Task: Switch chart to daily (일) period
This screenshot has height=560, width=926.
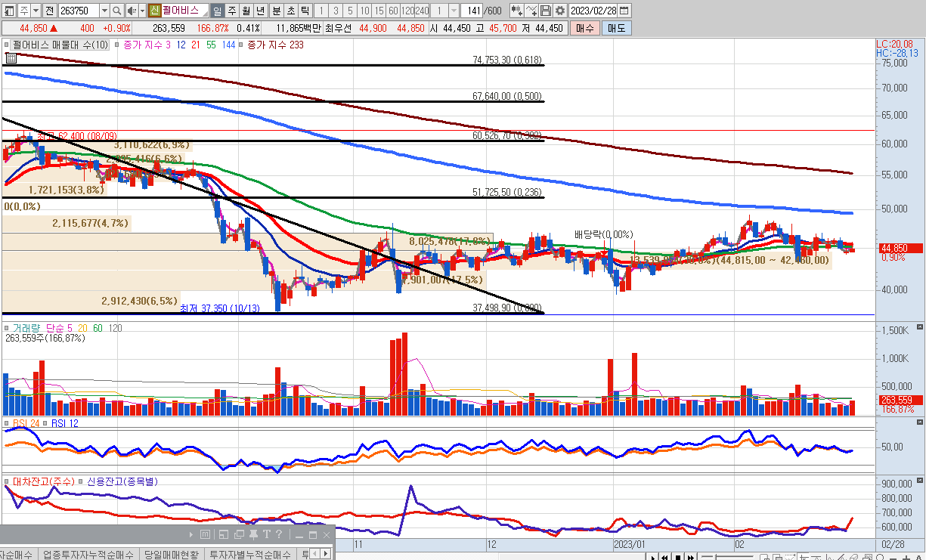Action: tap(218, 11)
